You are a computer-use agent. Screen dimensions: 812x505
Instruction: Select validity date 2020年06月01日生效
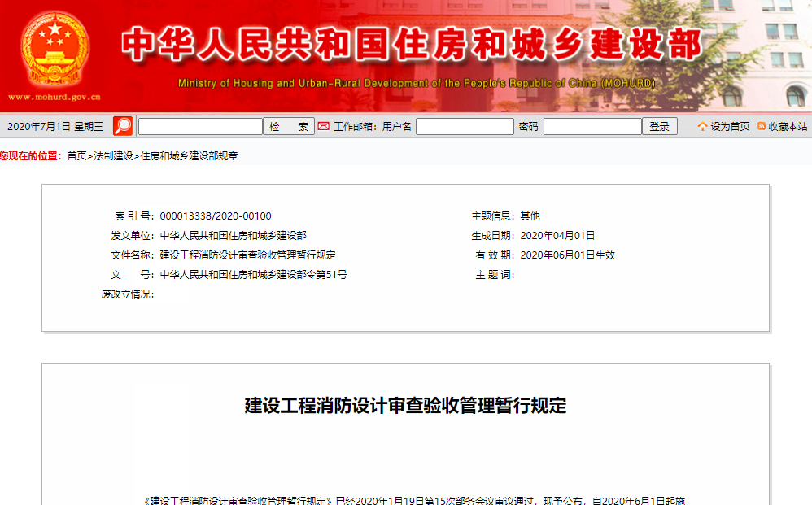(x=568, y=255)
